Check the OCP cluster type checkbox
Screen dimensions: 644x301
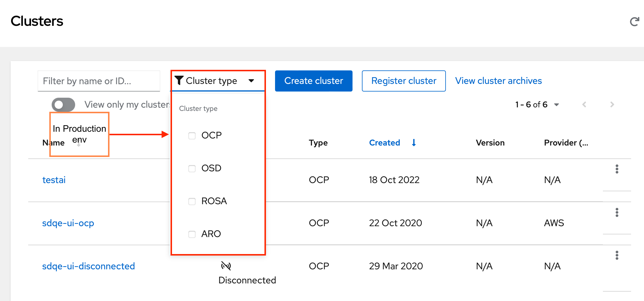coord(192,136)
